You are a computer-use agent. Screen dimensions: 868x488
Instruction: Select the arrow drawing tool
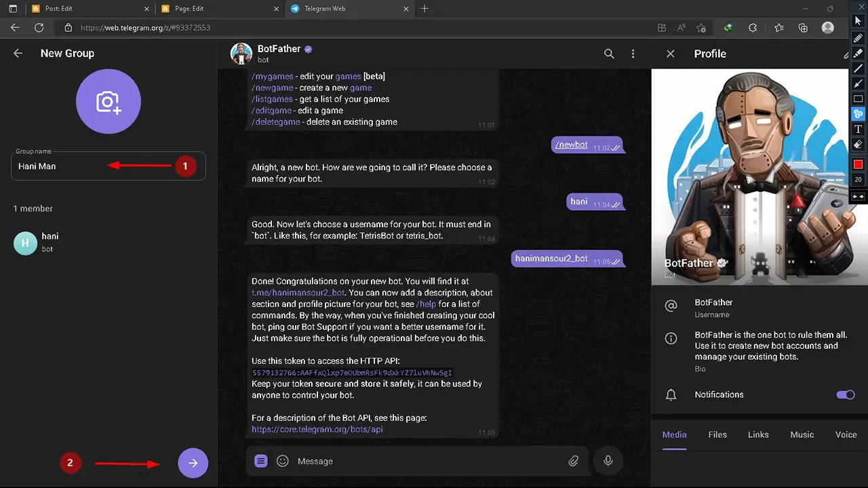(x=858, y=83)
